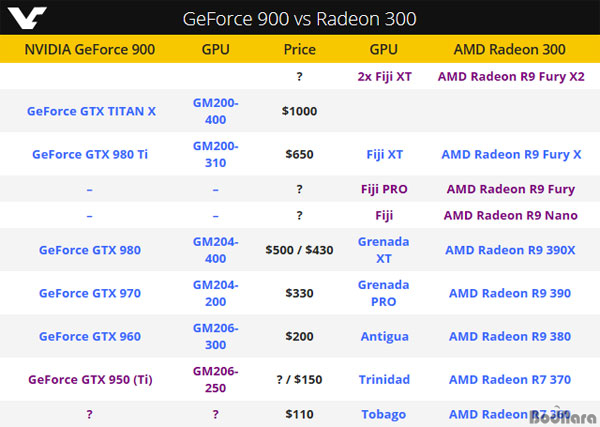Open the GeForce GTX 980 link
The width and height of the screenshot is (600, 427).
[90, 250]
